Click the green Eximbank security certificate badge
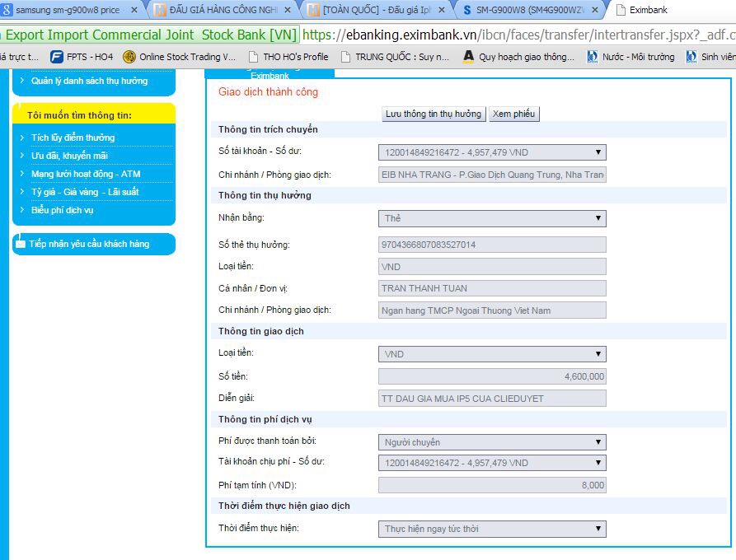The width and height of the screenshot is (736, 560). [150, 35]
